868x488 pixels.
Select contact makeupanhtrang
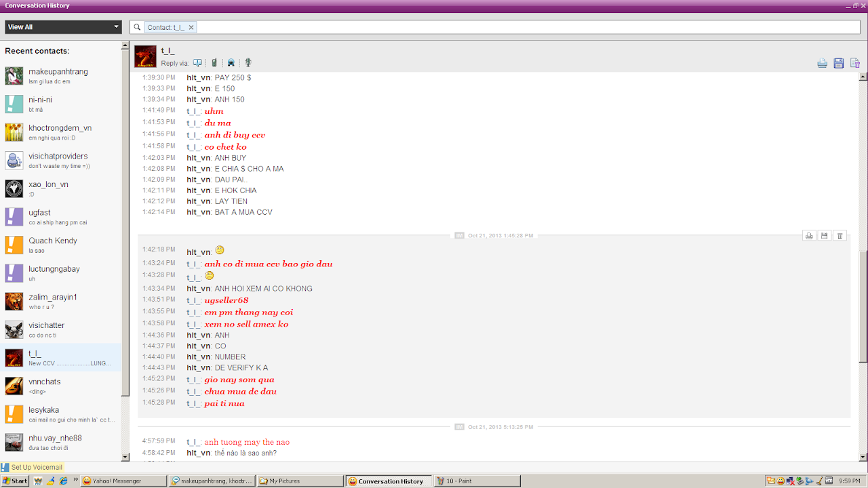point(61,76)
